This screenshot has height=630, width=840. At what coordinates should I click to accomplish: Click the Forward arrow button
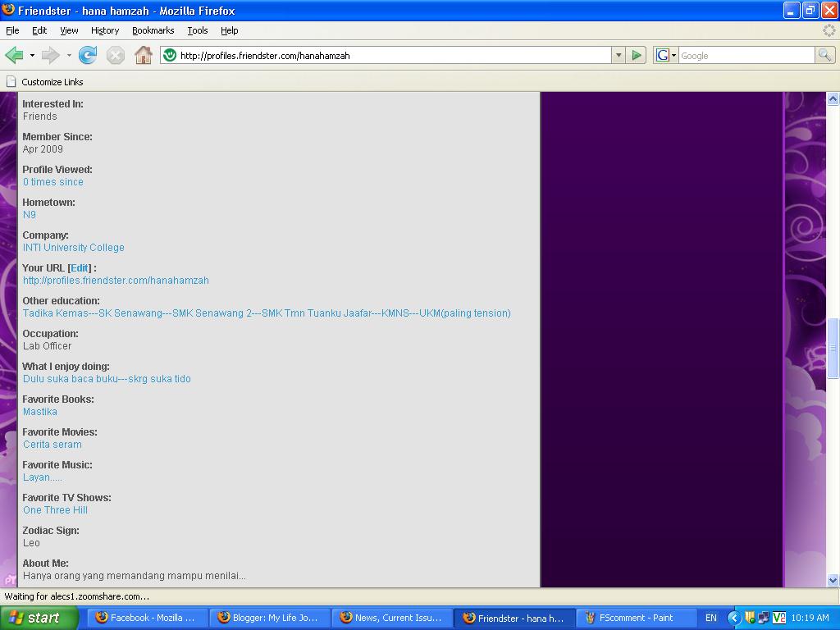coord(50,55)
